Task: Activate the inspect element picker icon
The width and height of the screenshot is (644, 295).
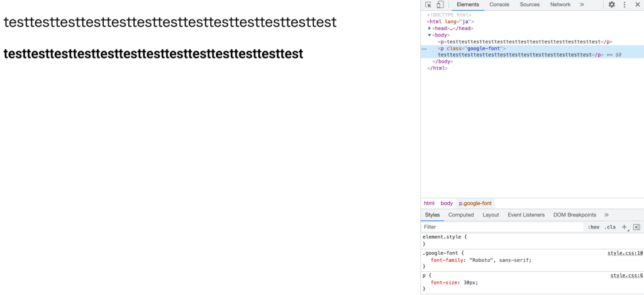Action: (428, 4)
